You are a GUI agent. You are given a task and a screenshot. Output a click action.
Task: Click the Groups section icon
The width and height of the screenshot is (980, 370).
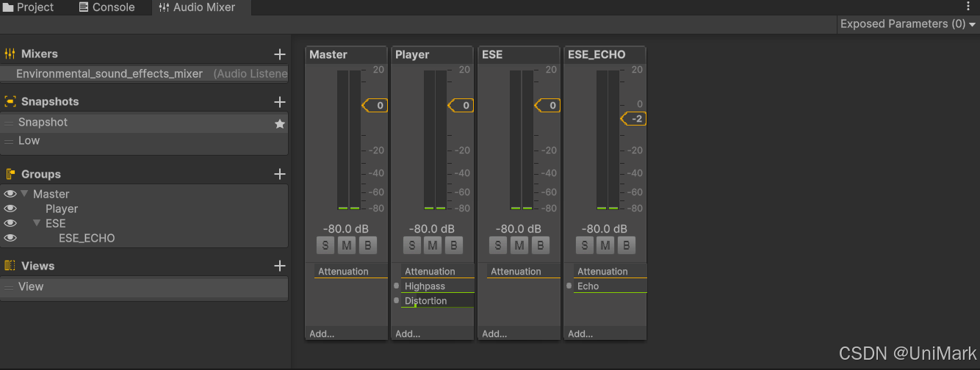(10, 174)
